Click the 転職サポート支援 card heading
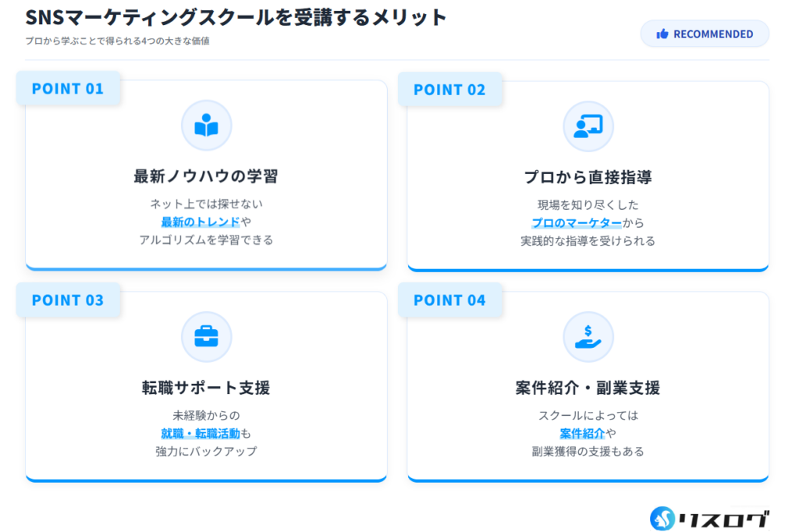This screenshot has height=532, width=799. point(206,387)
